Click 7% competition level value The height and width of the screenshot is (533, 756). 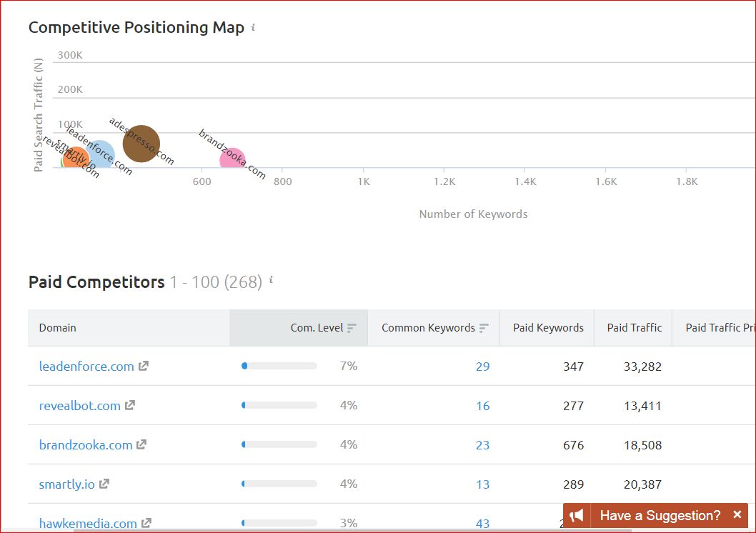pyautogui.click(x=349, y=367)
